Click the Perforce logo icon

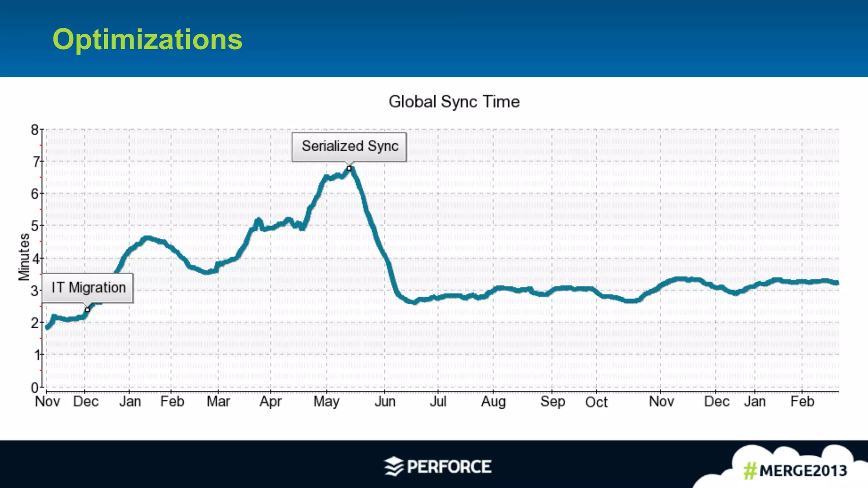pyautogui.click(x=394, y=466)
